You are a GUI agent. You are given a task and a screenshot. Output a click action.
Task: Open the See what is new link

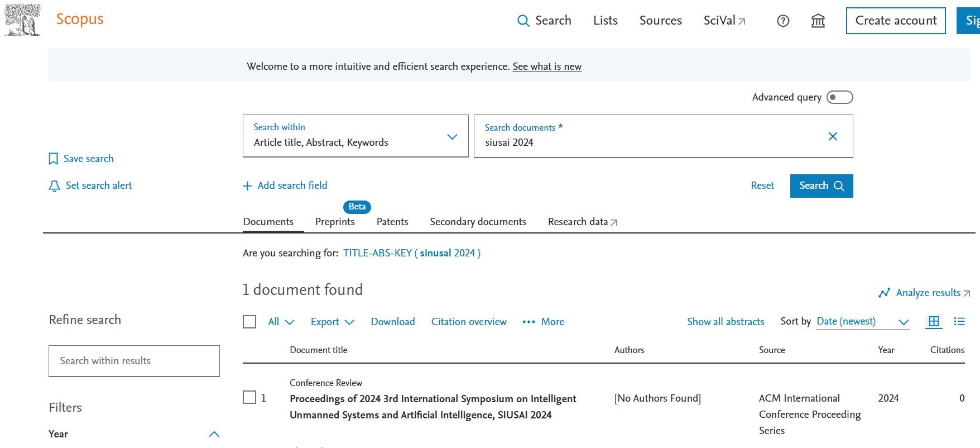click(547, 66)
